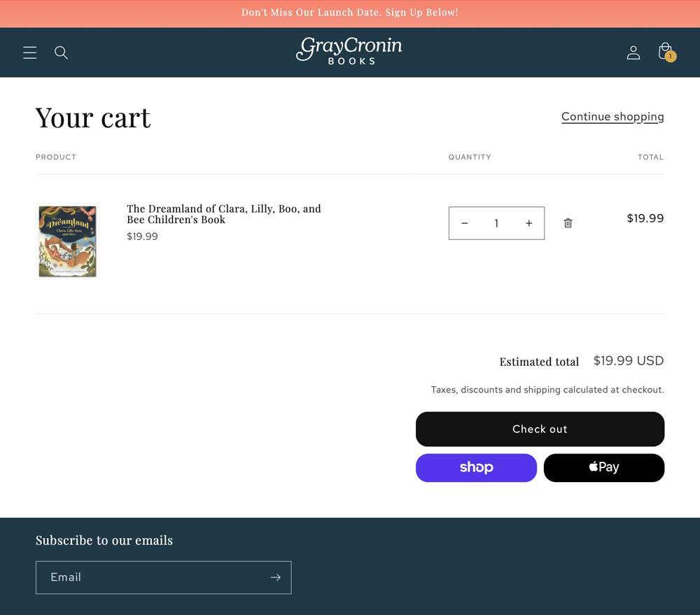Focus the Email subscription field
700x615 pixels.
coord(163,577)
